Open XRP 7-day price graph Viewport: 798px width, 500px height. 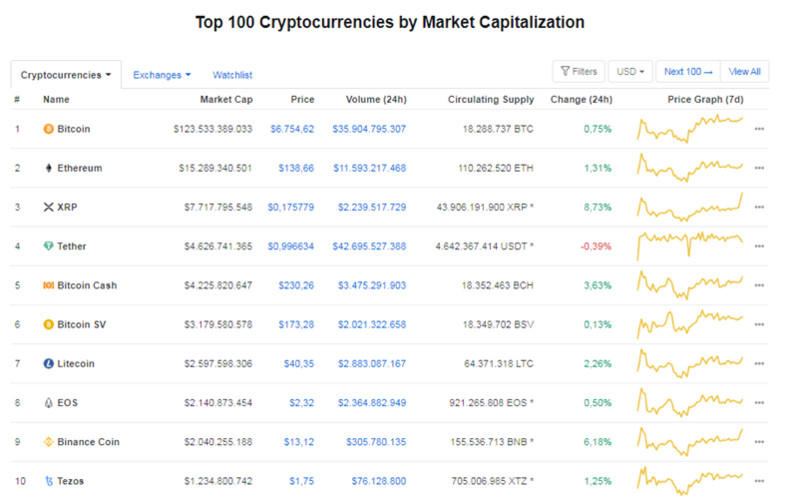[690, 207]
